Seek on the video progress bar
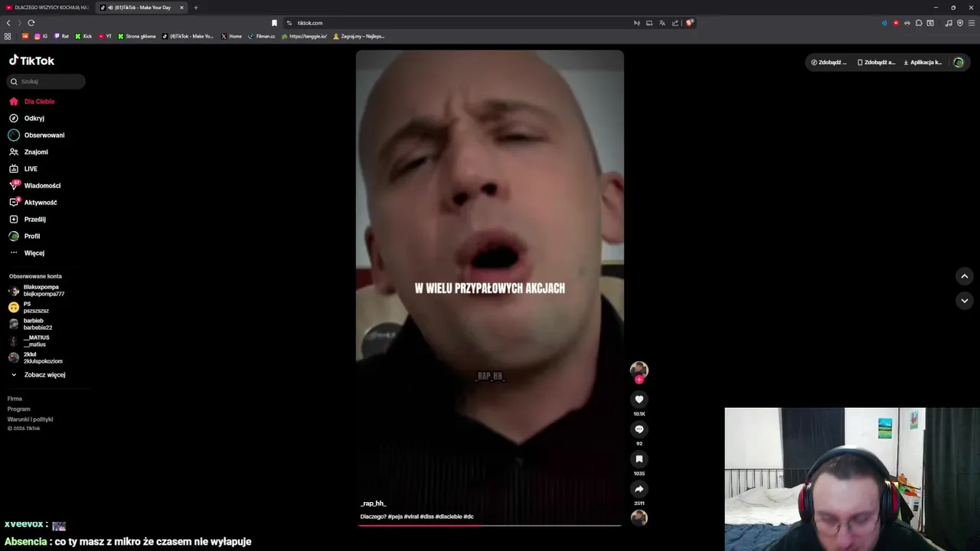 pyautogui.click(x=490, y=525)
